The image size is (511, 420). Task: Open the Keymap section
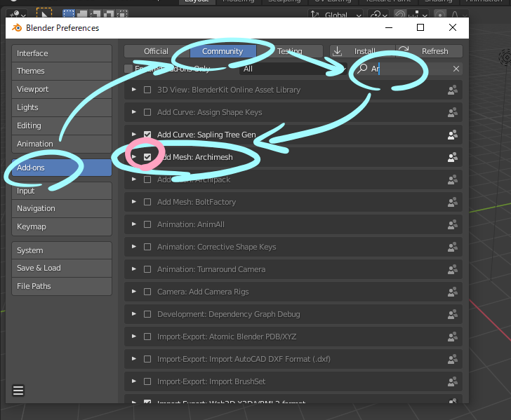(62, 226)
